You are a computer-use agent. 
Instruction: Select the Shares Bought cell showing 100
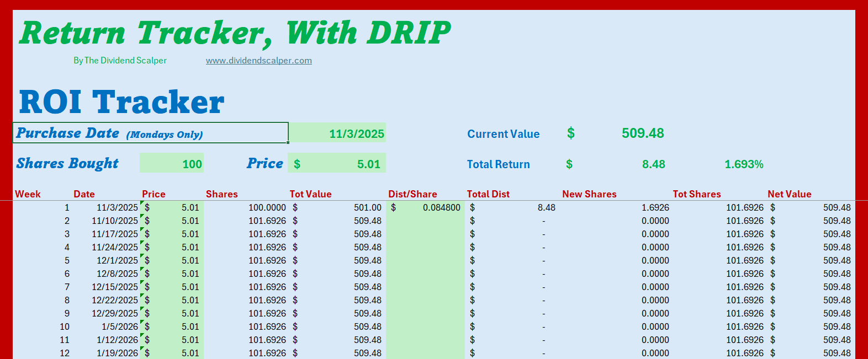pyautogui.click(x=172, y=163)
